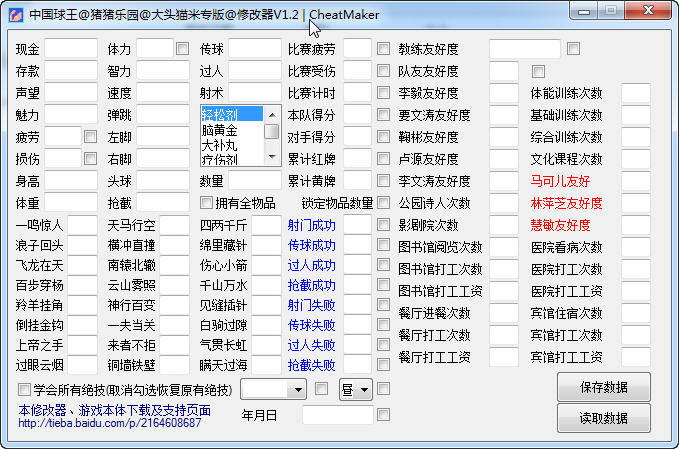Screen dimensions: 679x449
Task: Check the 锁定物品数量 checkbox
Action: click(x=383, y=202)
